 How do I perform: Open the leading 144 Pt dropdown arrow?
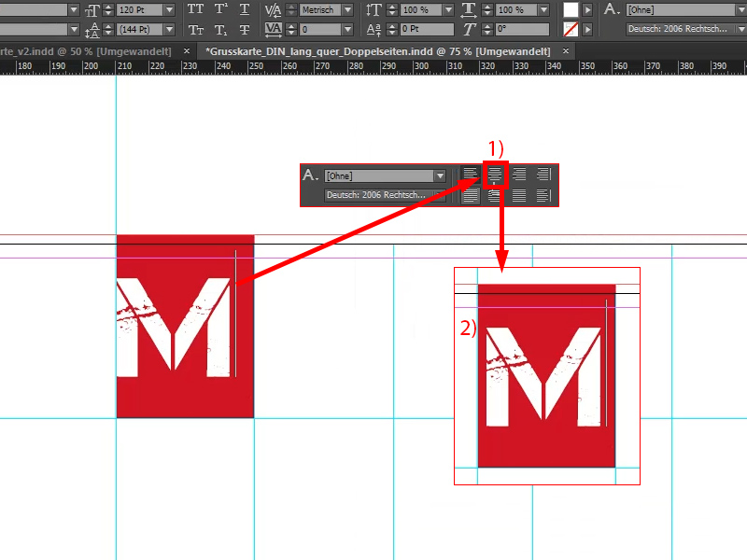click(169, 30)
